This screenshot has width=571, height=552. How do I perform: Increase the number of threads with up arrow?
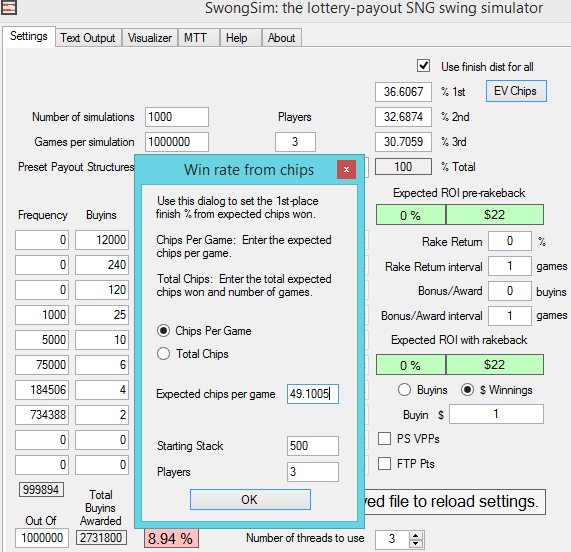(416, 536)
